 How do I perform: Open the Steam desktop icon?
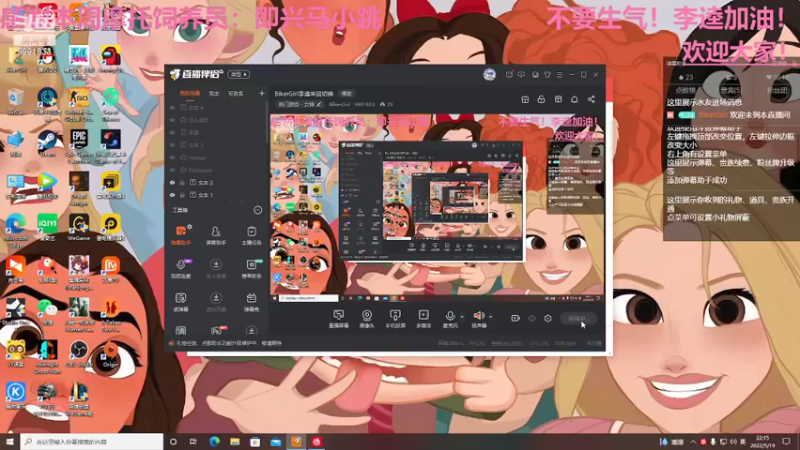click(47, 143)
